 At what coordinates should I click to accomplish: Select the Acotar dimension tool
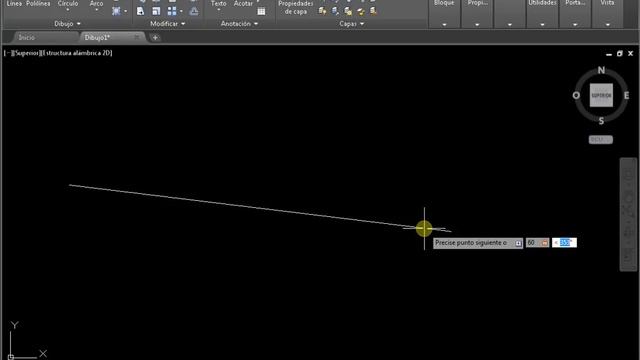[243, 4]
